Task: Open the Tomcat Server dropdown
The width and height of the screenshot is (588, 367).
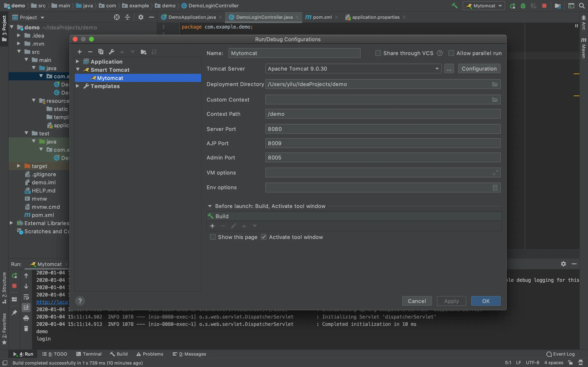Action: point(437,69)
